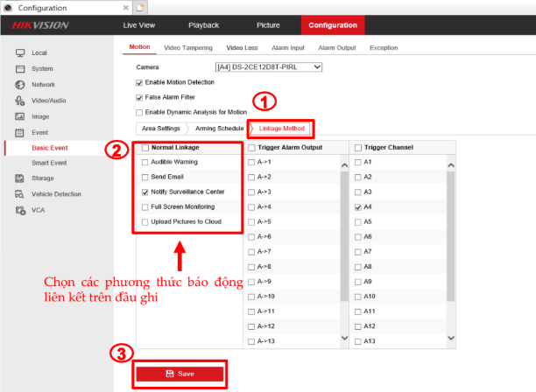Tick the A1 trigger channel checkbox
Screen dimensions: 536x392
357,162
